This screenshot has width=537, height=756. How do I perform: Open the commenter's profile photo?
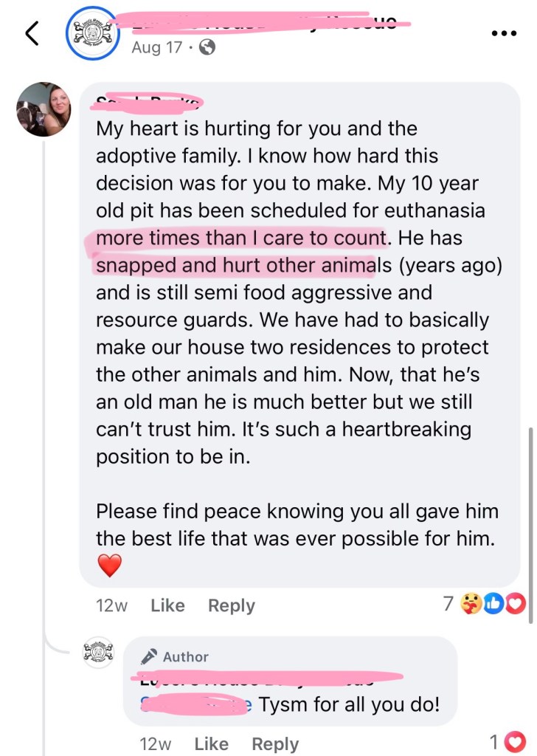tap(44, 109)
